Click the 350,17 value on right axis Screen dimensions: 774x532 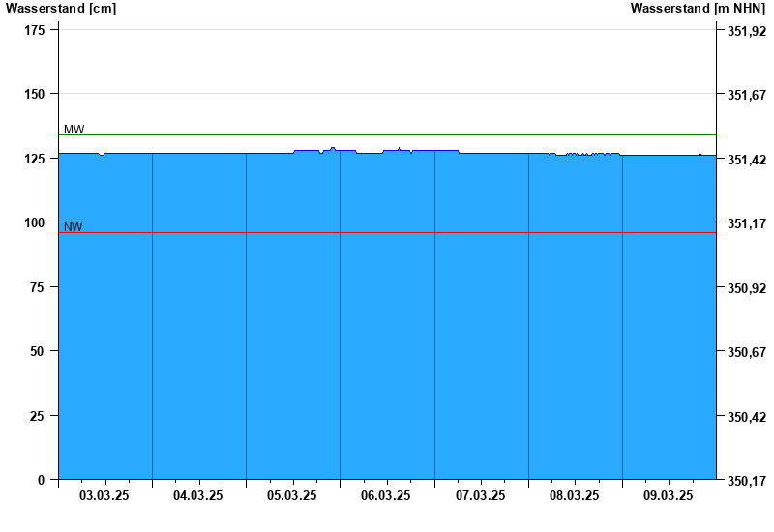[x=747, y=481]
